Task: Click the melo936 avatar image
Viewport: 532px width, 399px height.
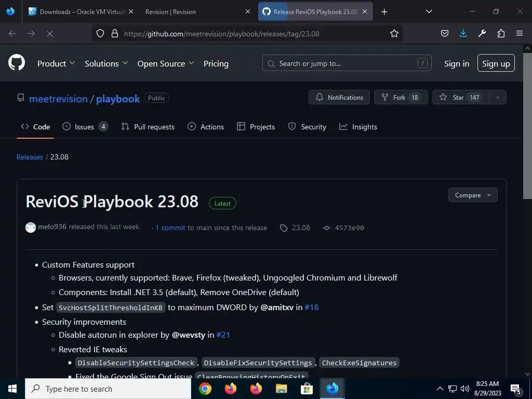Action: [31, 228]
